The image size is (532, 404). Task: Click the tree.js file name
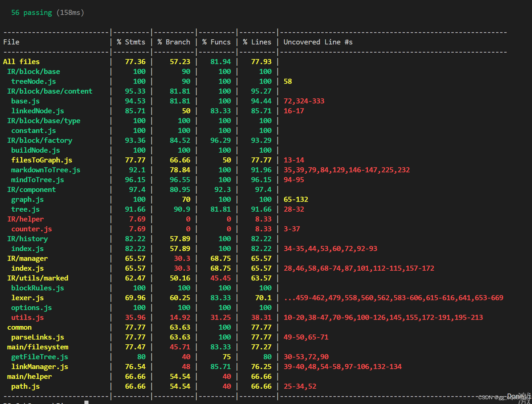point(25,209)
